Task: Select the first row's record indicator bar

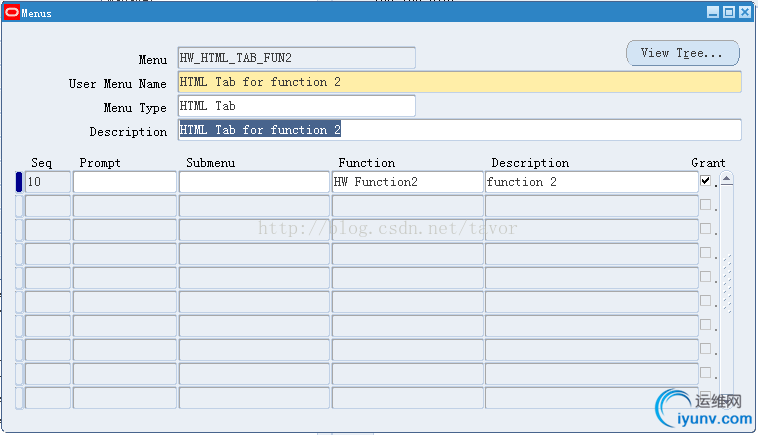Action: (18, 182)
